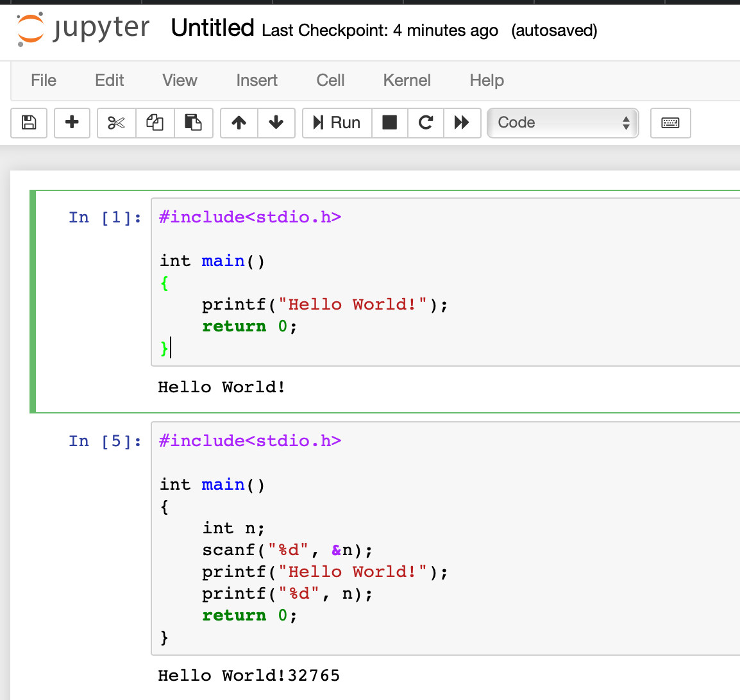Viewport: 740px width, 700px height.
Task: Copy selected cells icon
Action: click(x=155, y=122)
